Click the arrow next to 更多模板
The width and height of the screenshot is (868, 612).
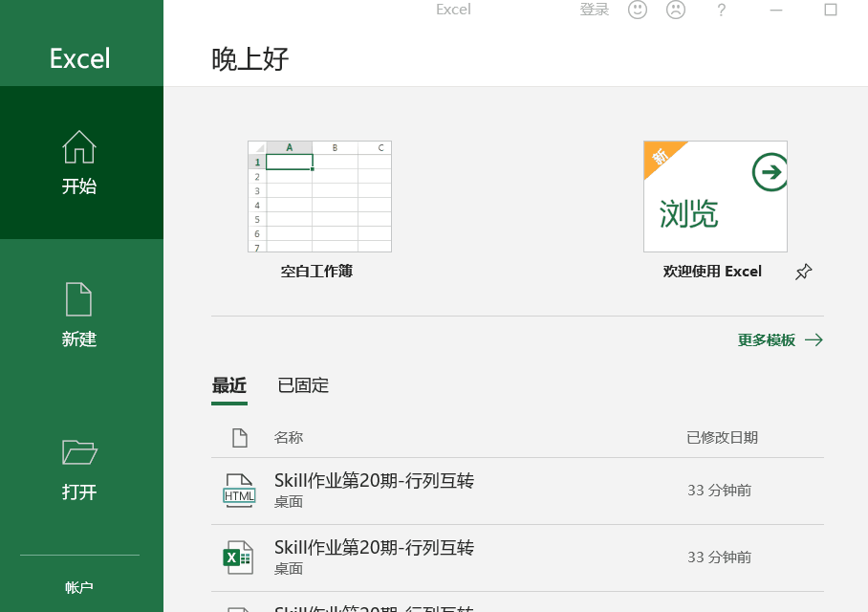tap(814, 340)
